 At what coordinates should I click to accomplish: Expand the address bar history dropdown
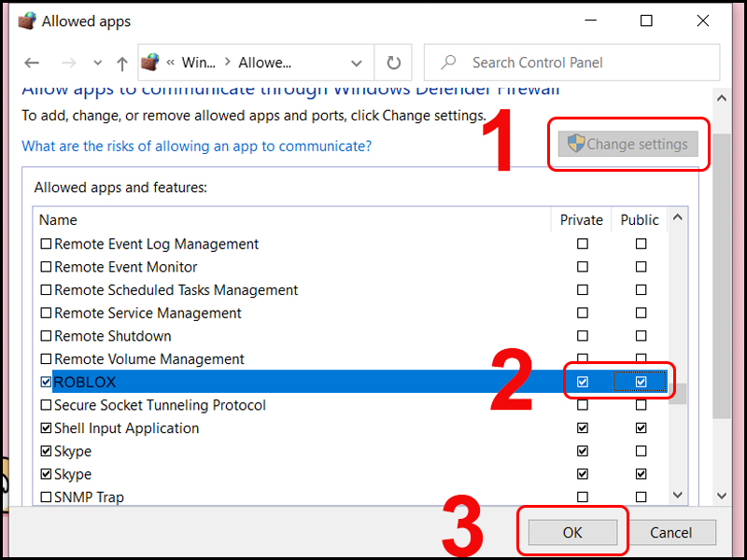(356, 63)
